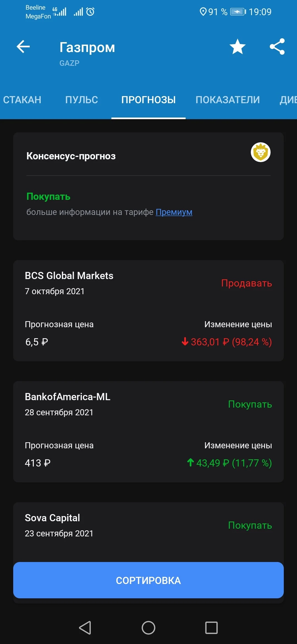The width and height of the screenshot is (297, 644).
Task: Open the BCS Global Markets forecast card
Action: pyautogui.click(x=148, y=310)
